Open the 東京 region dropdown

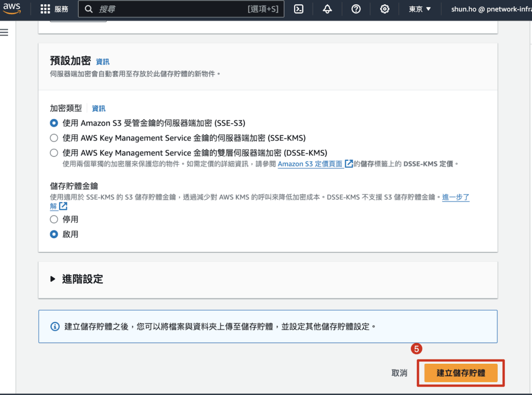pyautogui.click(x=420, y=9)
